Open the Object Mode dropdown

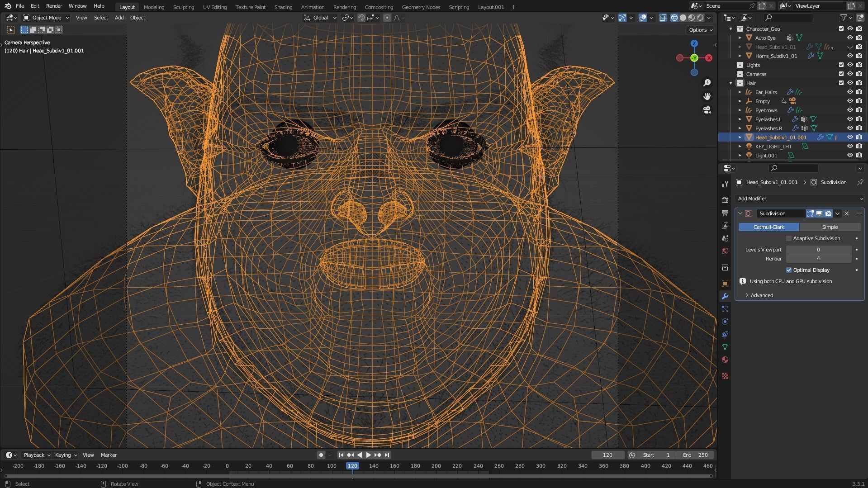(x=46, y=18)
